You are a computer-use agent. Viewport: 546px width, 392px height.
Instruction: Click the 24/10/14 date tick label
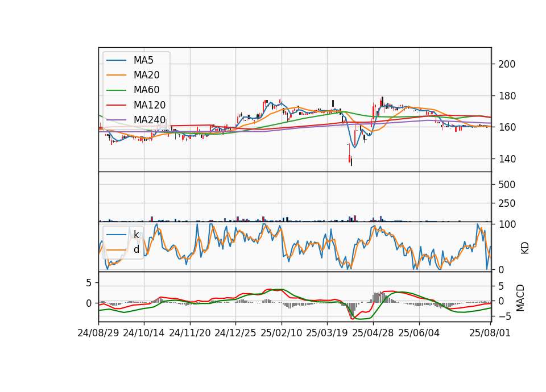click(x=144, y=333)
